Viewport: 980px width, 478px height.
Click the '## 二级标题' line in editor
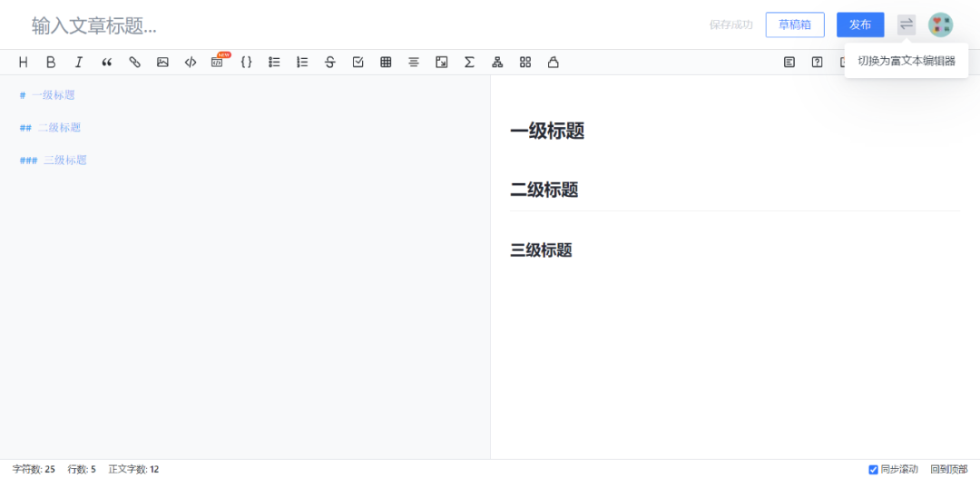(51, 128)
